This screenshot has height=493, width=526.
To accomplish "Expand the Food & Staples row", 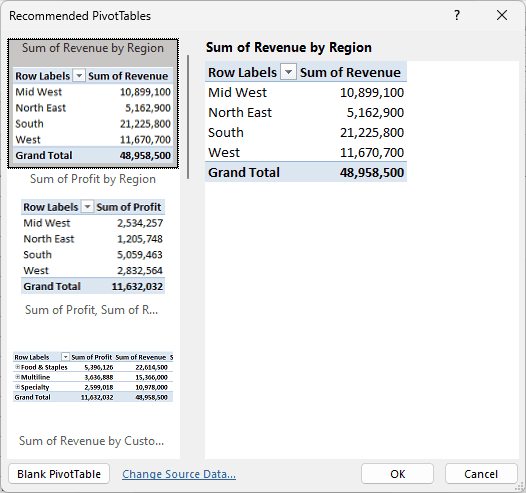I will [17, 367].
